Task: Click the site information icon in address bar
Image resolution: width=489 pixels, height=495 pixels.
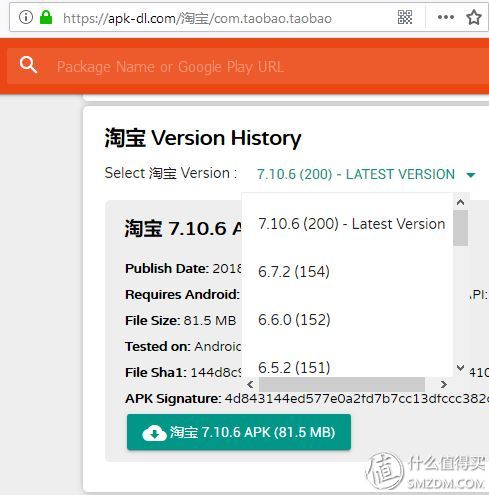Action: pos(26,17)
